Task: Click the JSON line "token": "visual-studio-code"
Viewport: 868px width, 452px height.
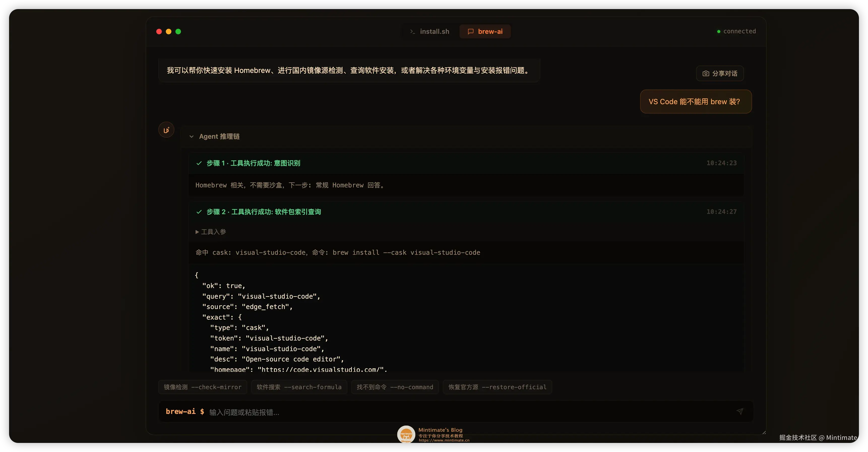Action: pyautogui.click(x=269, y=338)
